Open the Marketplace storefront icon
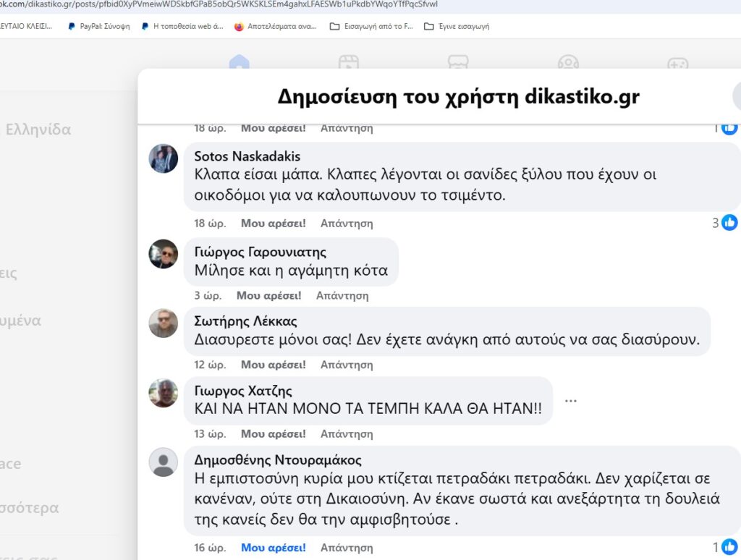 click(x=458, y=62)
